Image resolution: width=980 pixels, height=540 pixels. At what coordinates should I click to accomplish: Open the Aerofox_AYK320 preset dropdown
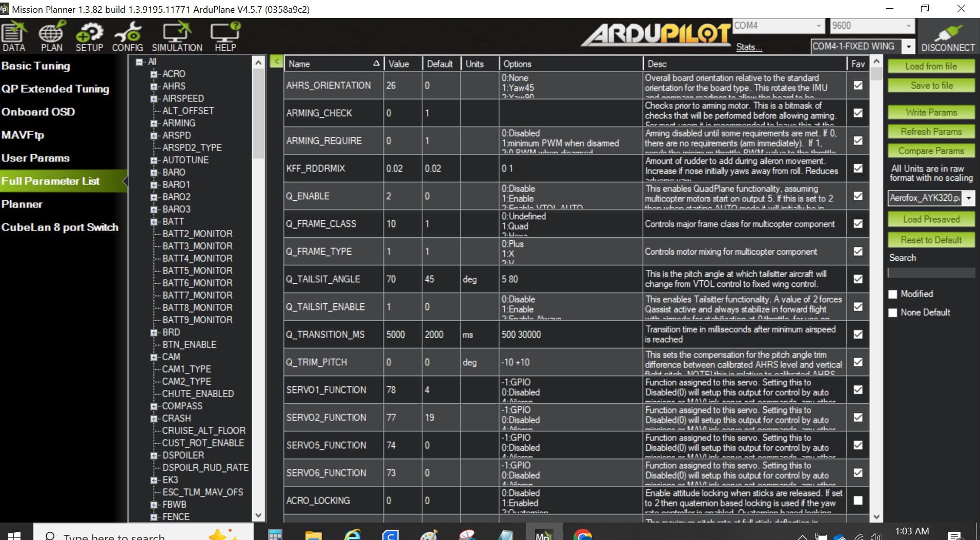[968, 198]
